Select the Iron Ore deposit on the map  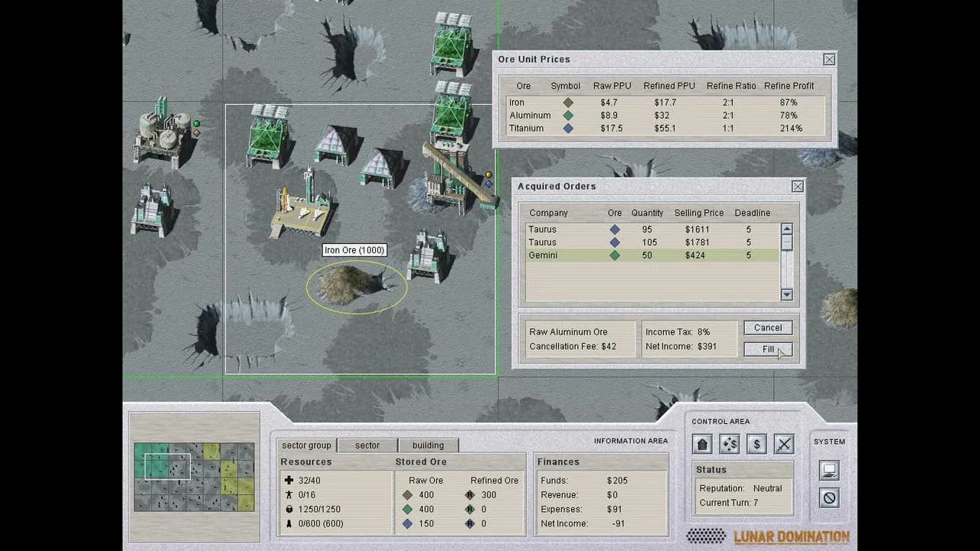tap(357, 285)
